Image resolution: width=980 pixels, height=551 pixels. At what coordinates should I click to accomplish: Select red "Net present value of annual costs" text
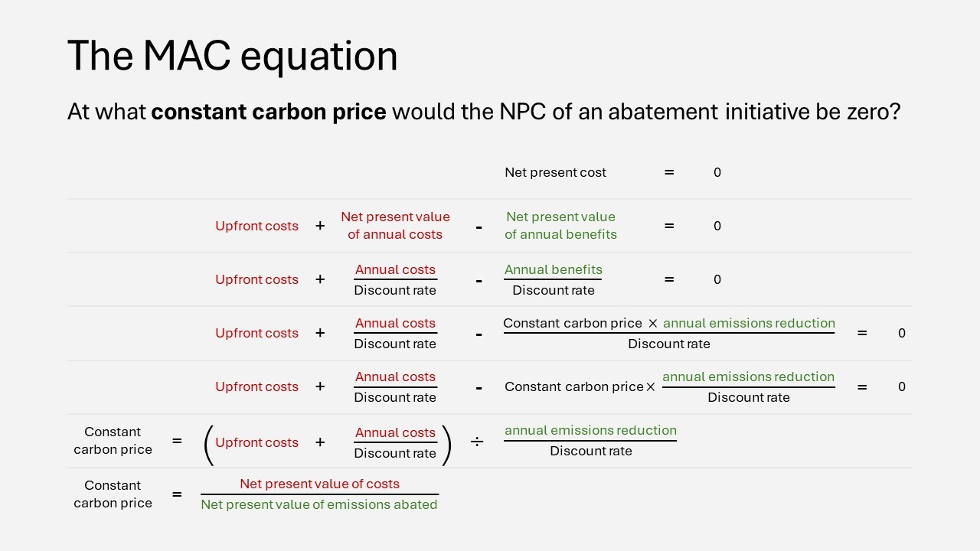click(395, 226)
